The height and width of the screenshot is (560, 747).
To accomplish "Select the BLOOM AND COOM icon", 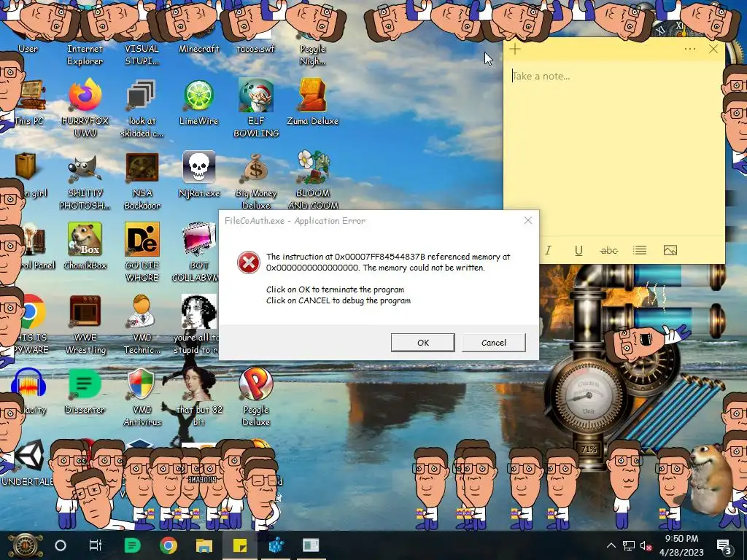I will pos(312,180).
